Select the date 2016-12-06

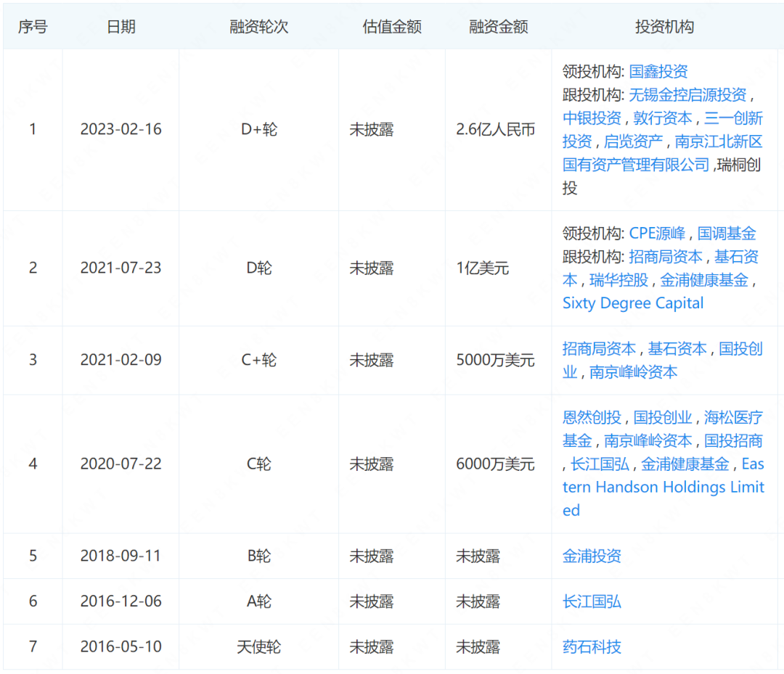click(x=121, y=601)
